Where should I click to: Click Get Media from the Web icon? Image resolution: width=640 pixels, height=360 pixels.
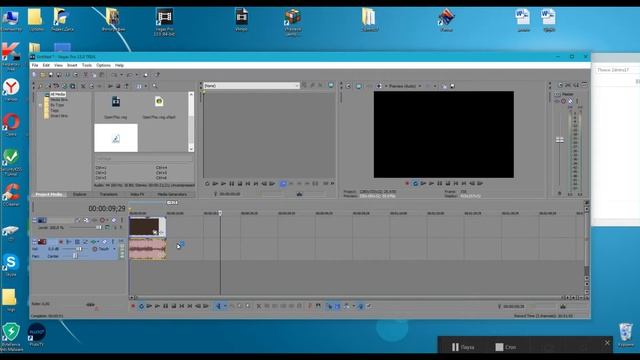click(x=72, y=86)
